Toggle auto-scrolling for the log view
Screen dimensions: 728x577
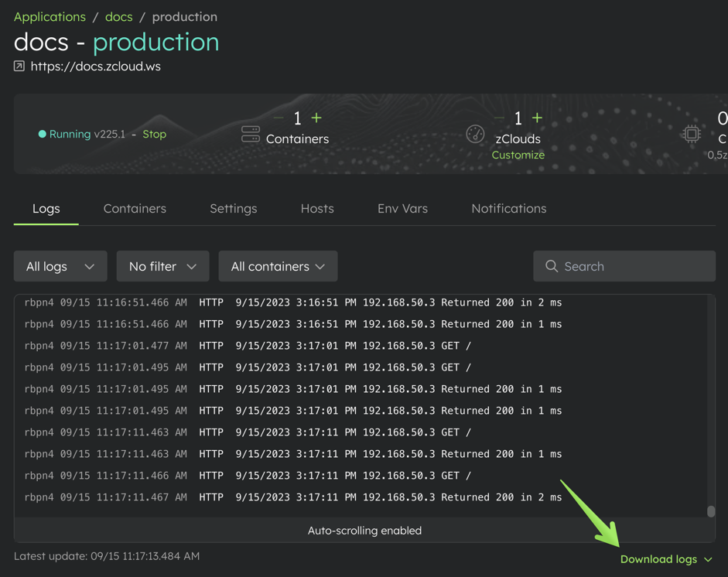coord(364,531)
